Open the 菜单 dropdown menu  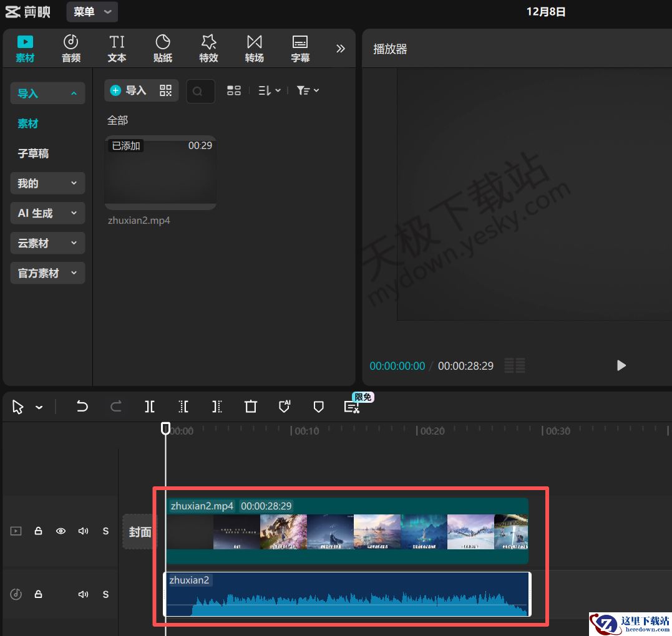tap(92, 12)
